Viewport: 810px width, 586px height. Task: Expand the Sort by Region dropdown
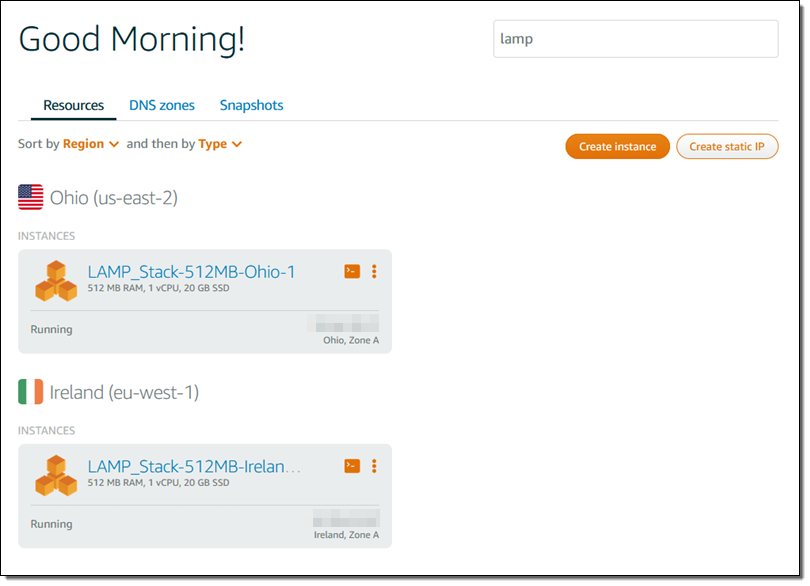pyautogui.click(x=91, y=144)
